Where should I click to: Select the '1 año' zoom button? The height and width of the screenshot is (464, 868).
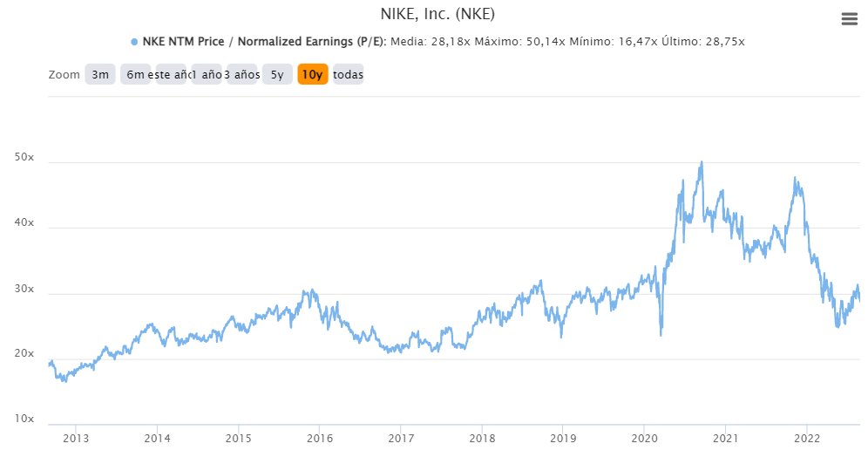[207, 74]
